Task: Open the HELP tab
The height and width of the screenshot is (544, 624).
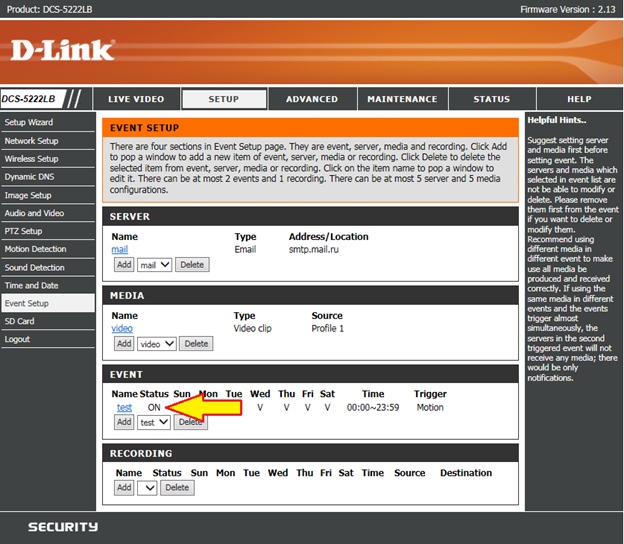Action: point(579,99)
